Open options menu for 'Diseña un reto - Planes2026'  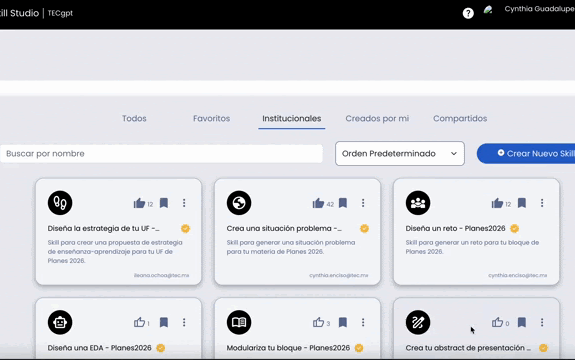[542, 203]
